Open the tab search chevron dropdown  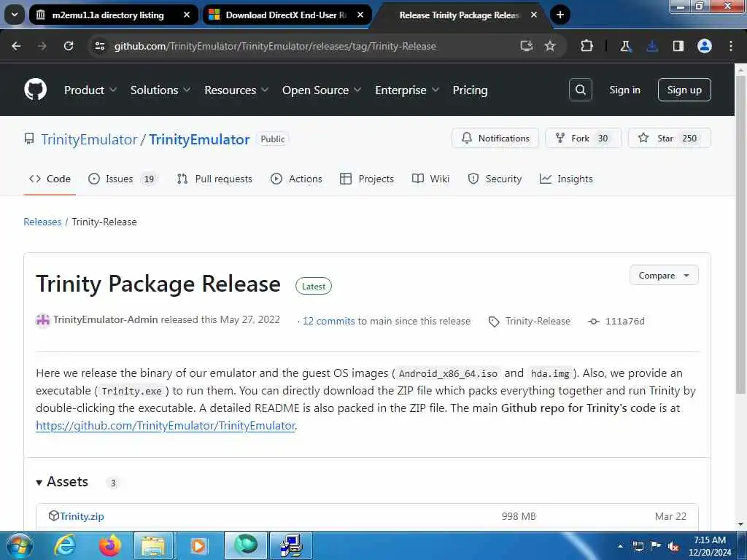[x=15, y=15]
